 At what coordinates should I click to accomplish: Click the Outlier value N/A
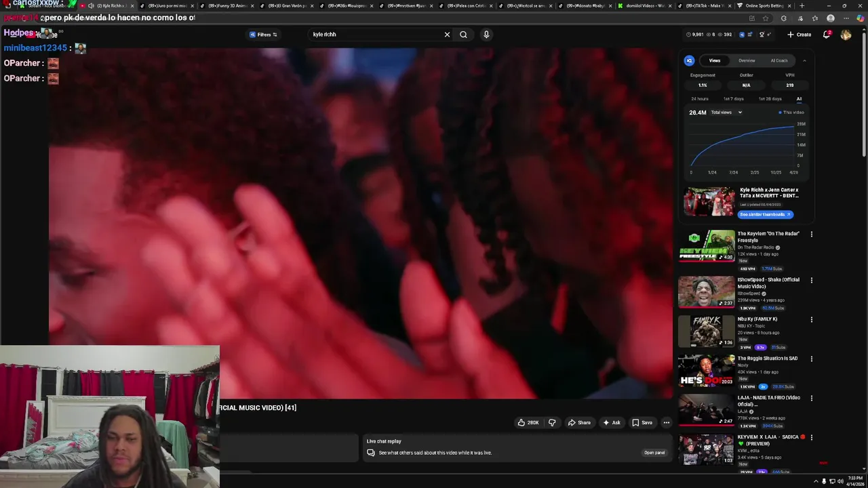click(x=746, y=85)
